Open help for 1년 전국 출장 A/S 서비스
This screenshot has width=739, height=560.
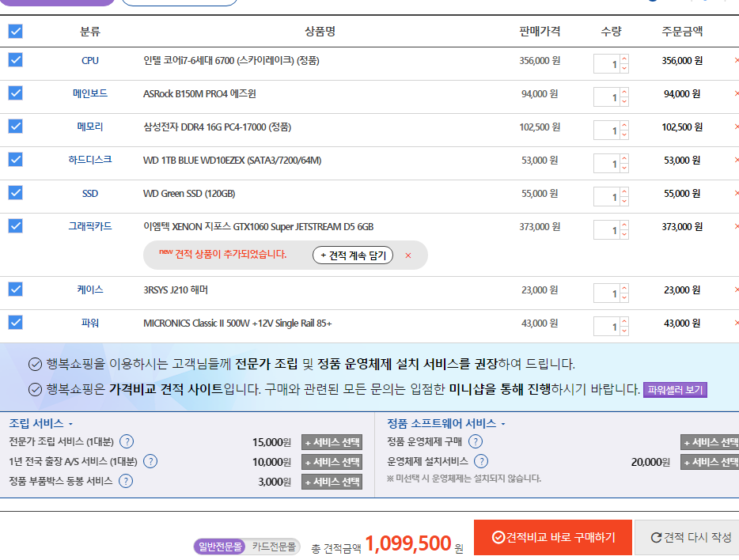[150, 462]
